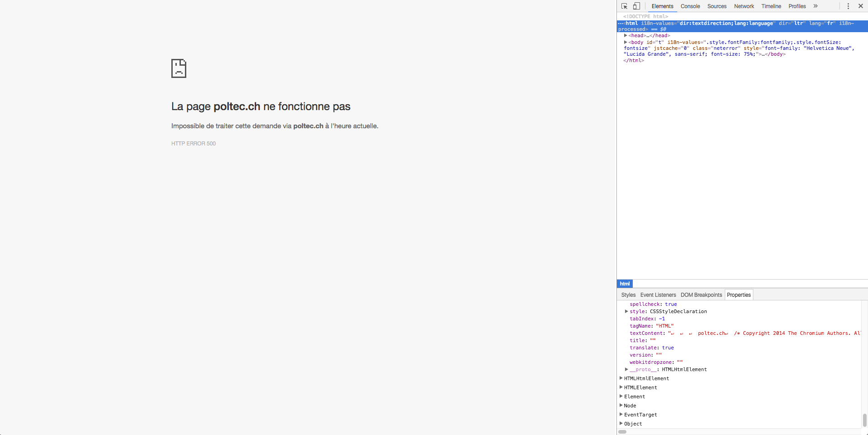The image size is (868, 435).
Task: Expand the body element node
Action: [626, 42]
